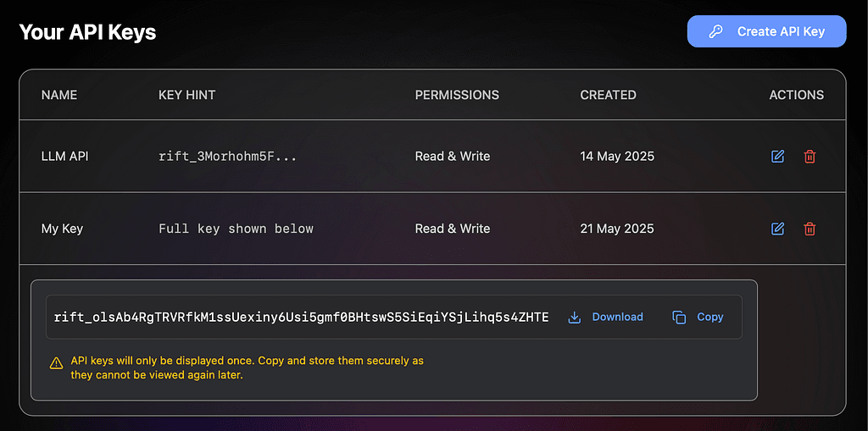
Task: Click the Download link text
Action: pyautogui.click(x=618, y=317)
